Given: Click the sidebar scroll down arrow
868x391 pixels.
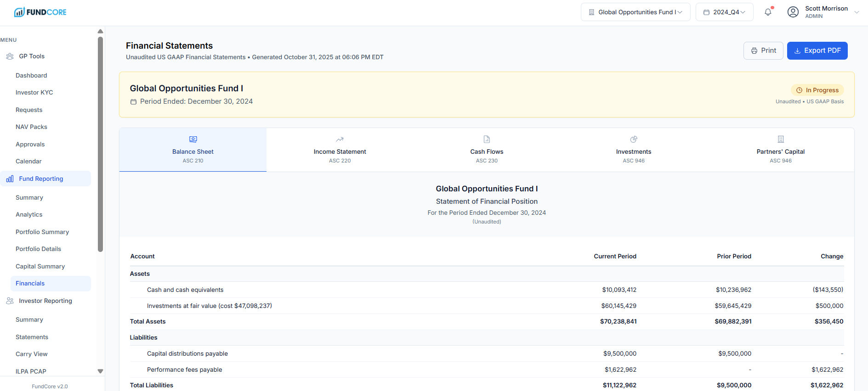Looking at the screenshot, I should (x=100, y=371).
